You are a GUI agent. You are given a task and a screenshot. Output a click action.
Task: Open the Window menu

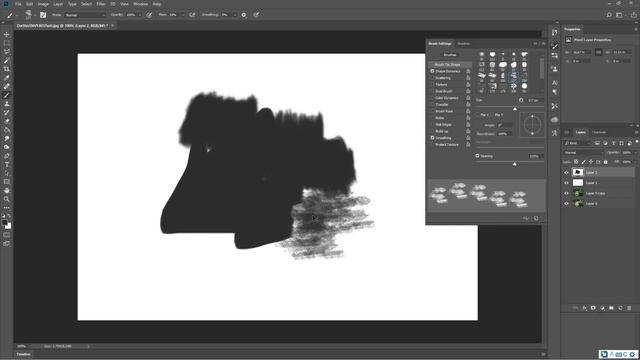141,4
